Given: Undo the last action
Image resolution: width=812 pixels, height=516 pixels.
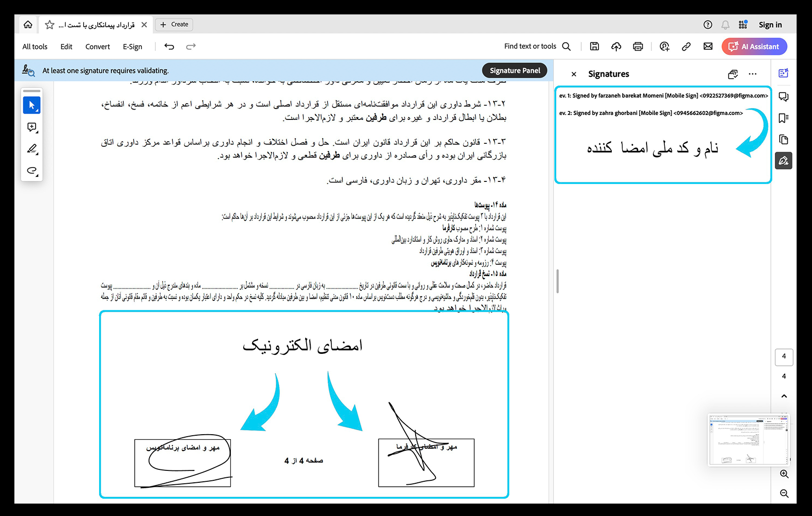Looking at the screenshot, I should (169, 47).
